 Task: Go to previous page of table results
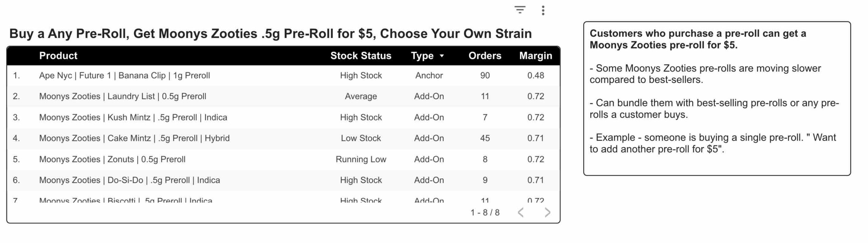coord(521,213)
